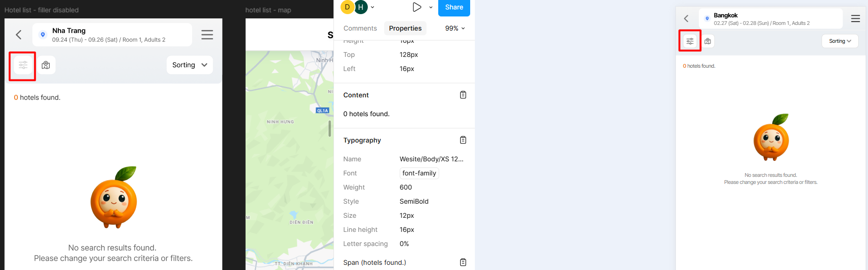Switch to the Comments tab
Screen dimensions: 868x270
(x=360, y=28)
